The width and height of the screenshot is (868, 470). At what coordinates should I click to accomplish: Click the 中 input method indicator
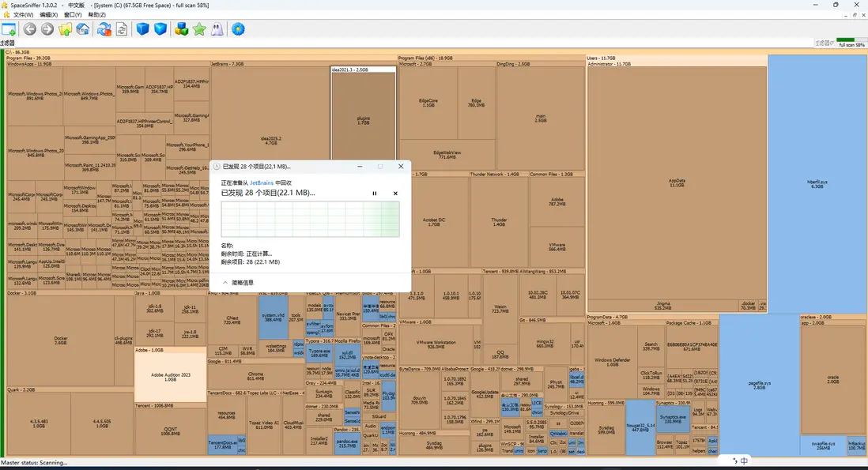coord(744,461)
